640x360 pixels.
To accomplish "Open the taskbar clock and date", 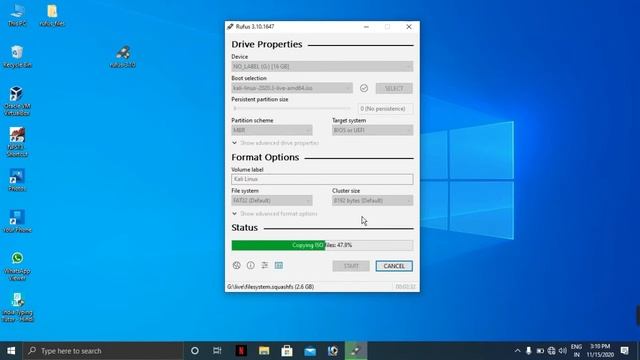I will click(600, 351).
